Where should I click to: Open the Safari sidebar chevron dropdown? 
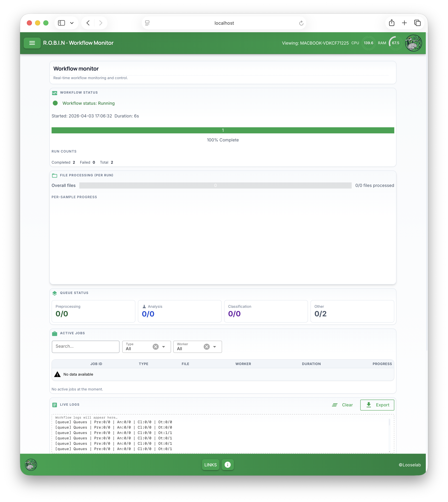72,23
